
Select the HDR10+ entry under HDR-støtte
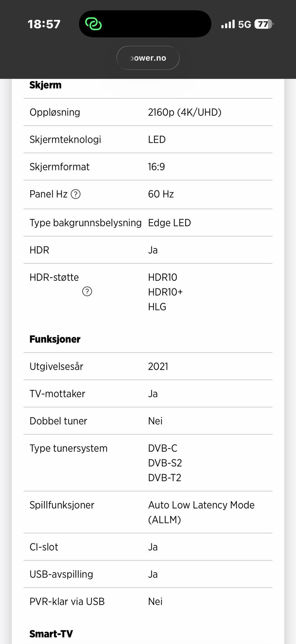[165, 292]
